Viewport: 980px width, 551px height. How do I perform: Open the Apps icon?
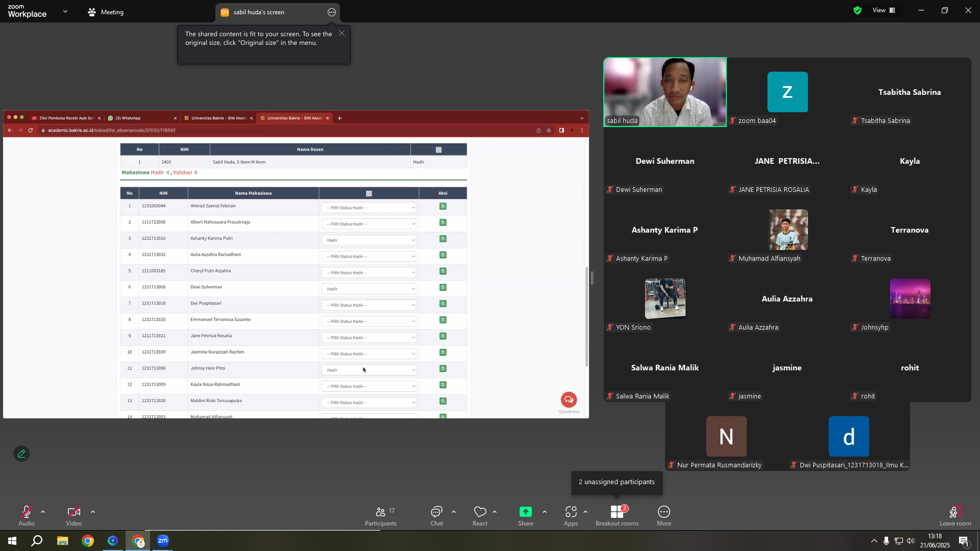571,512
